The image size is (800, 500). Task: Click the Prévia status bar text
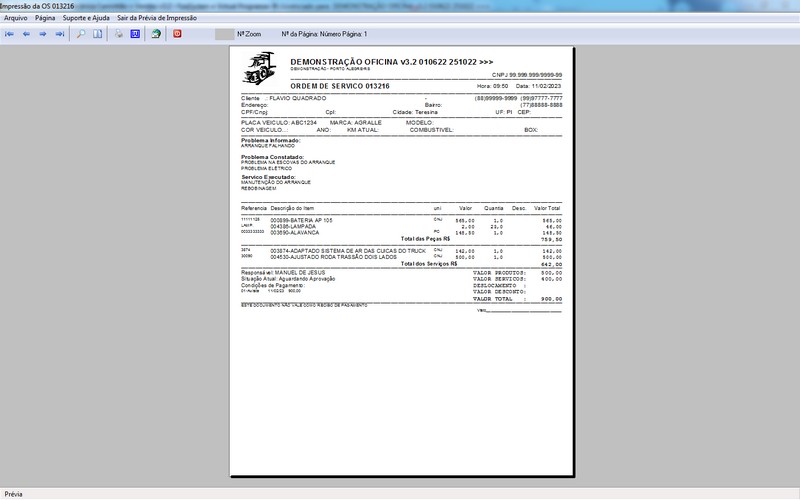[x=13, y=494]
